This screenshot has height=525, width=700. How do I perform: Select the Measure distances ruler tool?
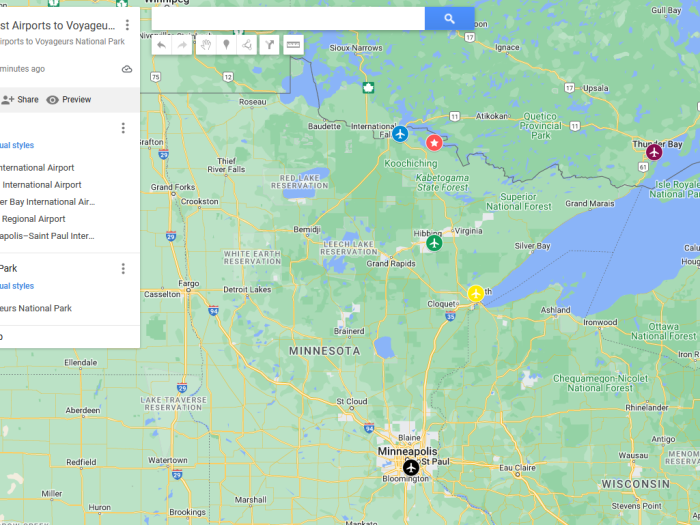[x=293, y=45]
